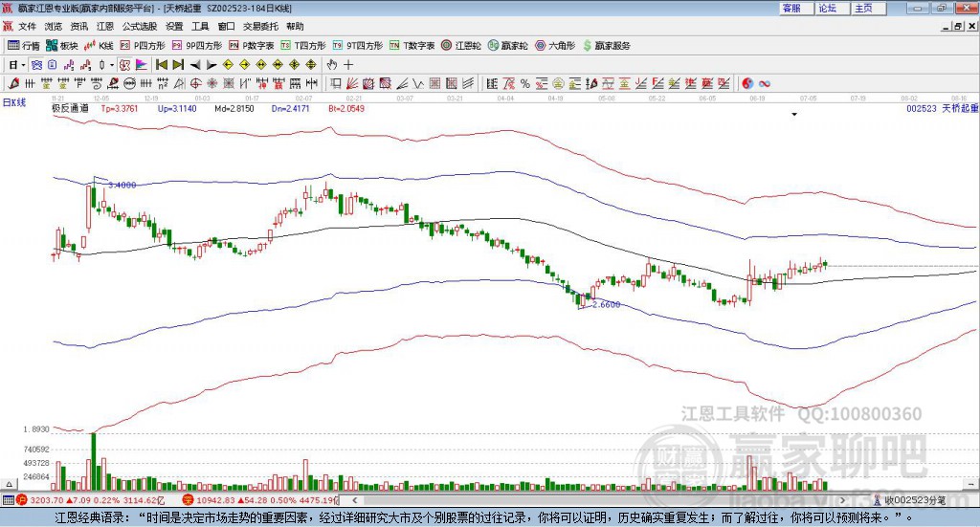980x527 pixels.
Task: Click the blue infinity loop icon
Action: point(765,83)
